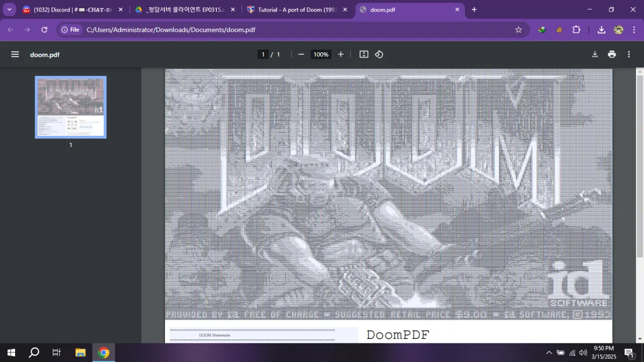The height and width of the screenshot is (362, 644).
Task: Click the 100% zoom level field
Action: 321,54
